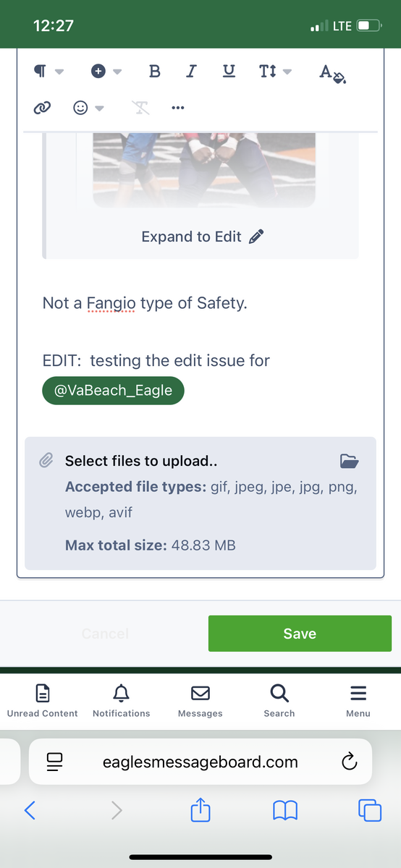This screenshot has height=868, width=401.
Task: Expand the plus insert menu
Action: point(106,71)
